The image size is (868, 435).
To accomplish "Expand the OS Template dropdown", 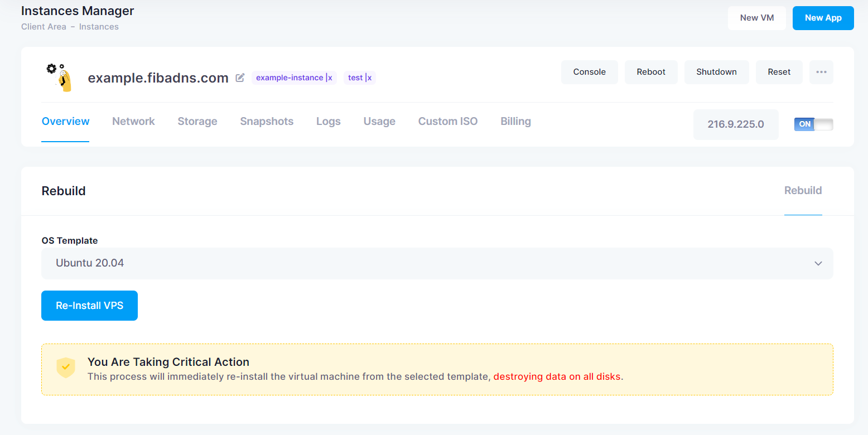I will pyautogui.click(x=437, y=263).
